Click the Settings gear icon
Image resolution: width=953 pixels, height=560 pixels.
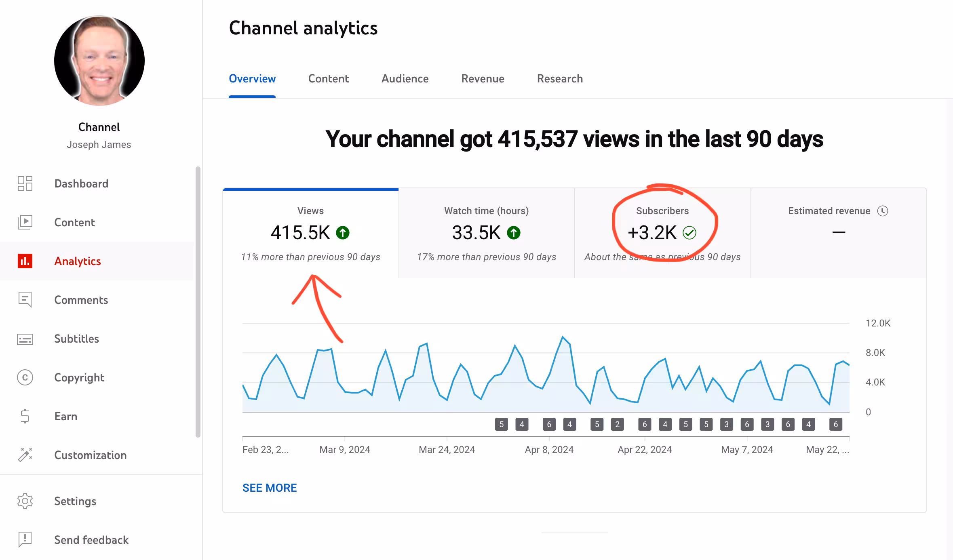(25, 501)
